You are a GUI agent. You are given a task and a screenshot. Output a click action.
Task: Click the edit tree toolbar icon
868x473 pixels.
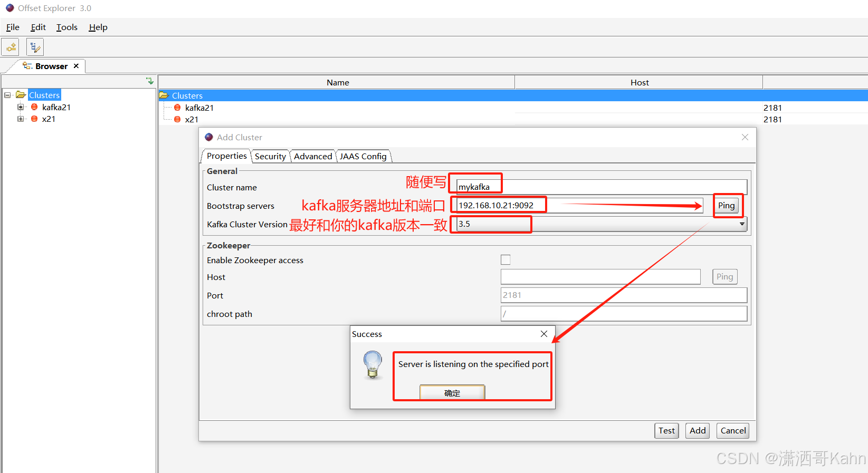(35, 47)
